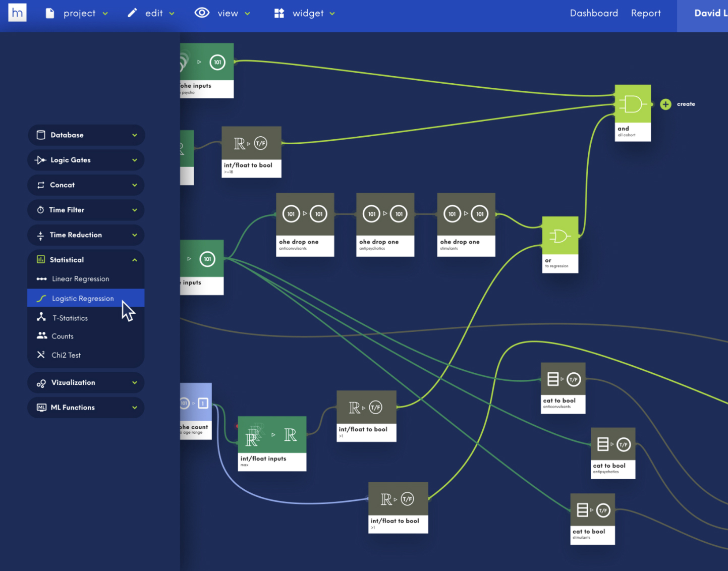Screen dimensions: 728x571
Task: Select the 'ohe count age range' node
Action: pos(196,412)
